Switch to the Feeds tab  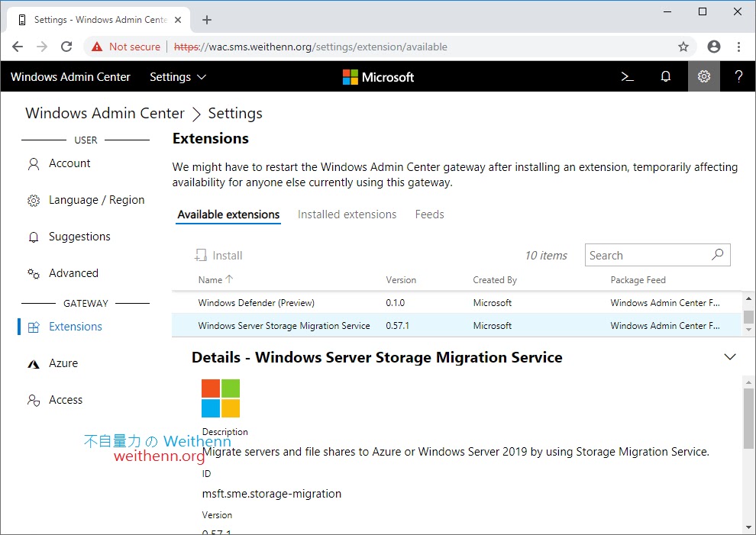click(x=429, y=214)
